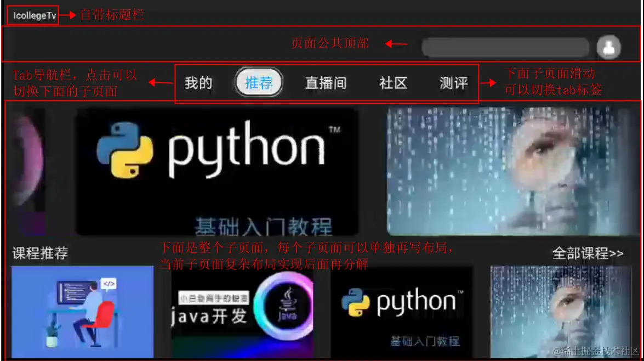
Task: Click the highlighted 推荐 tab indicator pill
Action: (258, 83)
